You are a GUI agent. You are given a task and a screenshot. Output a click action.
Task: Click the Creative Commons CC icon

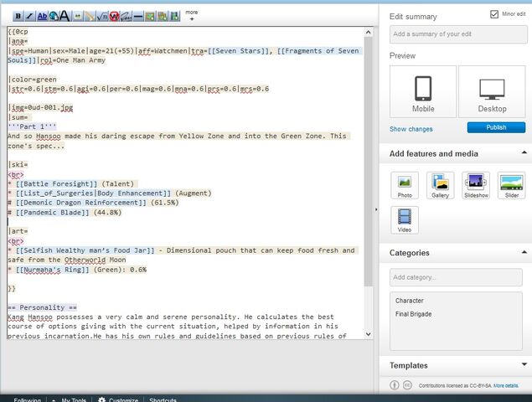(x=407, y=385)
